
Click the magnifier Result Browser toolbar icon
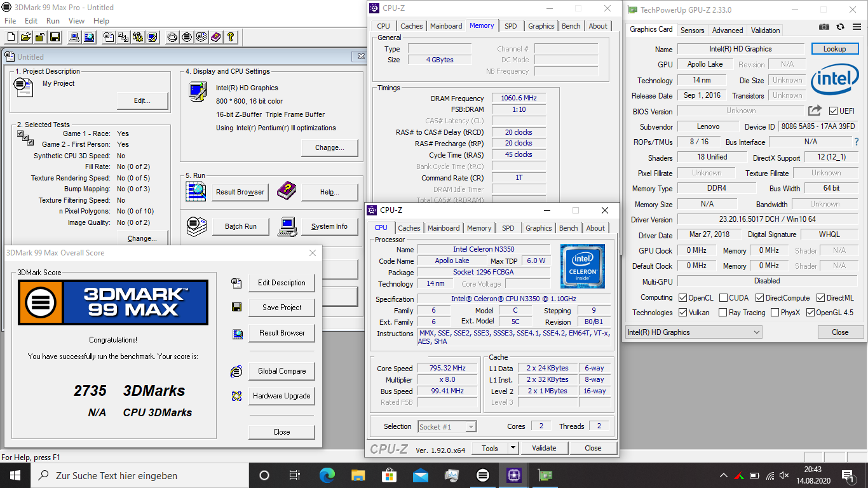point(89,37)
